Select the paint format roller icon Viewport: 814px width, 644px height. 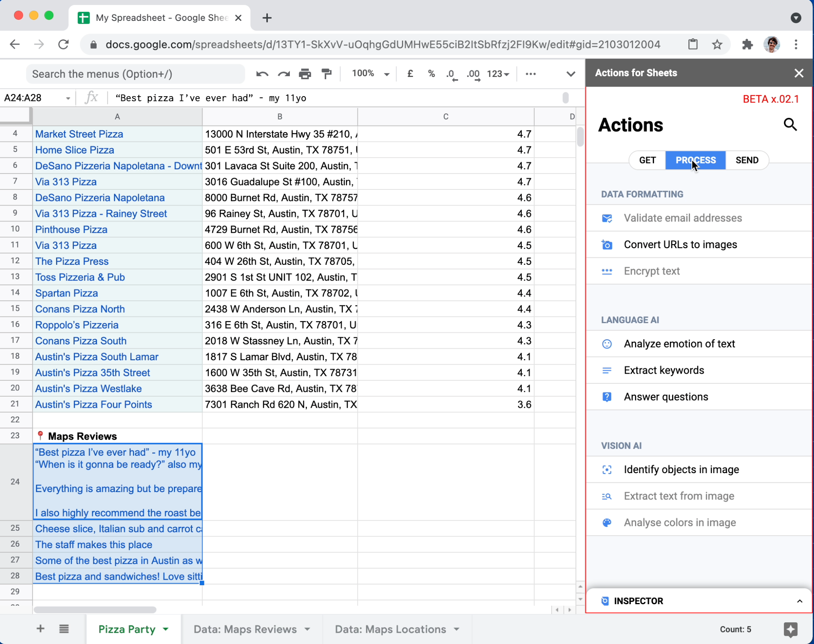(327, 74)
